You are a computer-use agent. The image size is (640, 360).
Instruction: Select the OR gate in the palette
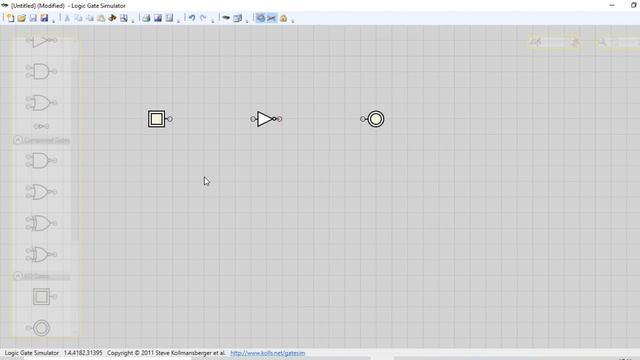click(x=41, y=102)
